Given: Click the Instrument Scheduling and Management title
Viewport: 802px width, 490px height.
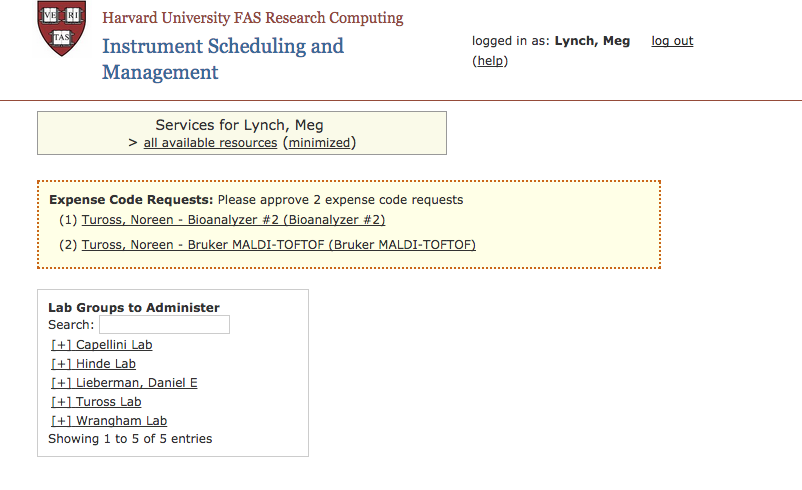Looking at the screenshot, I should click(x=223, y=59).
